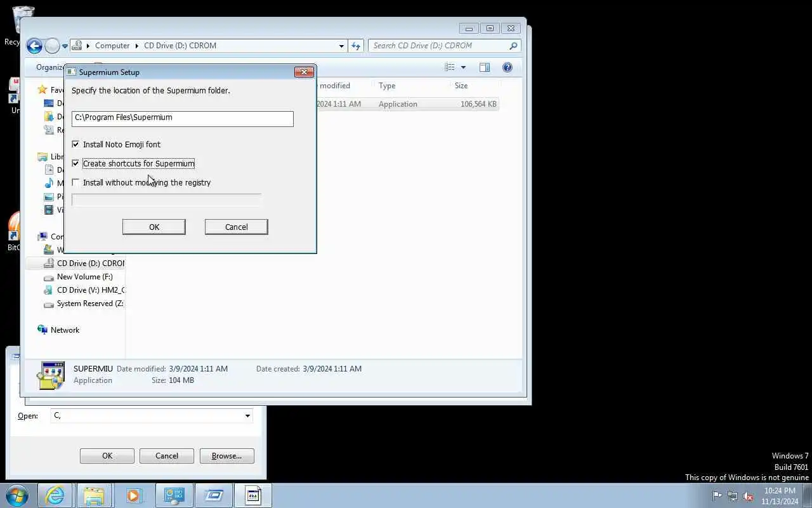Sort by the Type column header
The width and height of the screenshot is (812, 508).
[x=387, y=86]
